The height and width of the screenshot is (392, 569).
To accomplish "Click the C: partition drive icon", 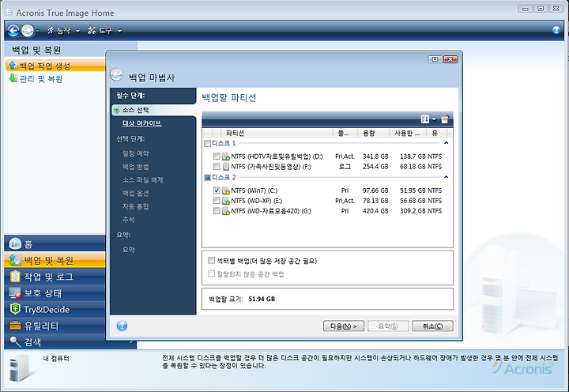I will pos(226,190).
